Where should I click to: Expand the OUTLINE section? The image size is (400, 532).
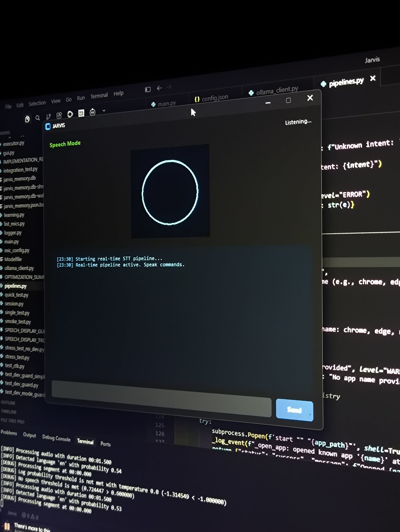pos(8,402)
